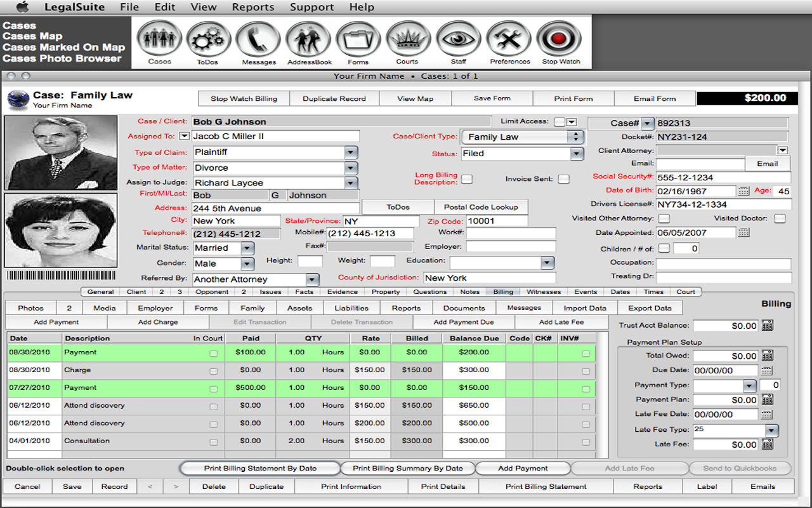Open the Status Filed dropdown

pyautogui.click(x=577, y=154)
